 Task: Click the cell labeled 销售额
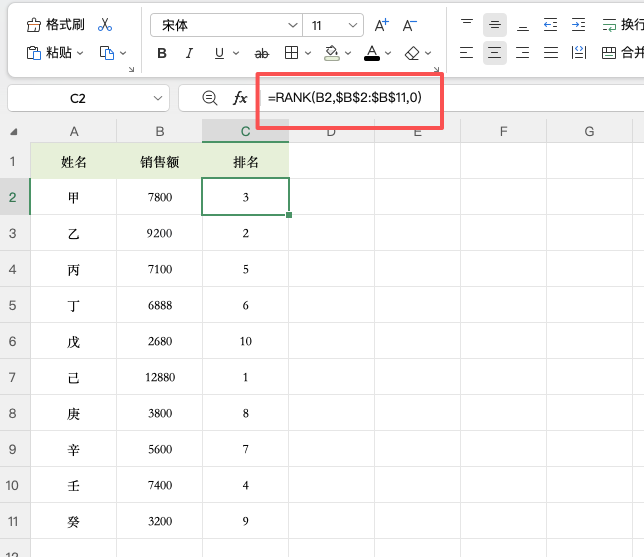pyautogui.click(x=159, y=161)
